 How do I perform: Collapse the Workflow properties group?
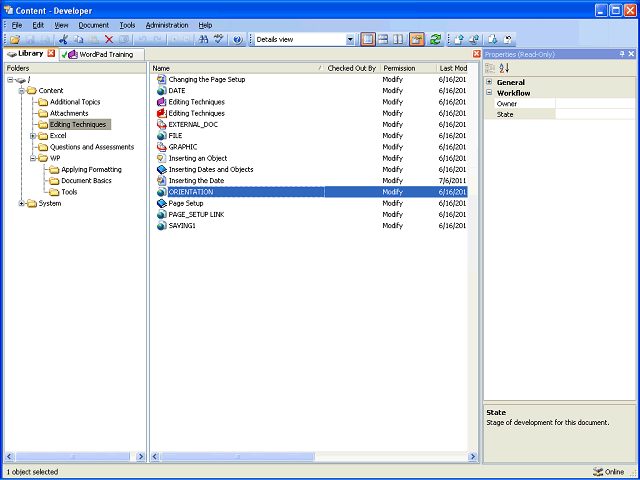(x=489, y=93)
